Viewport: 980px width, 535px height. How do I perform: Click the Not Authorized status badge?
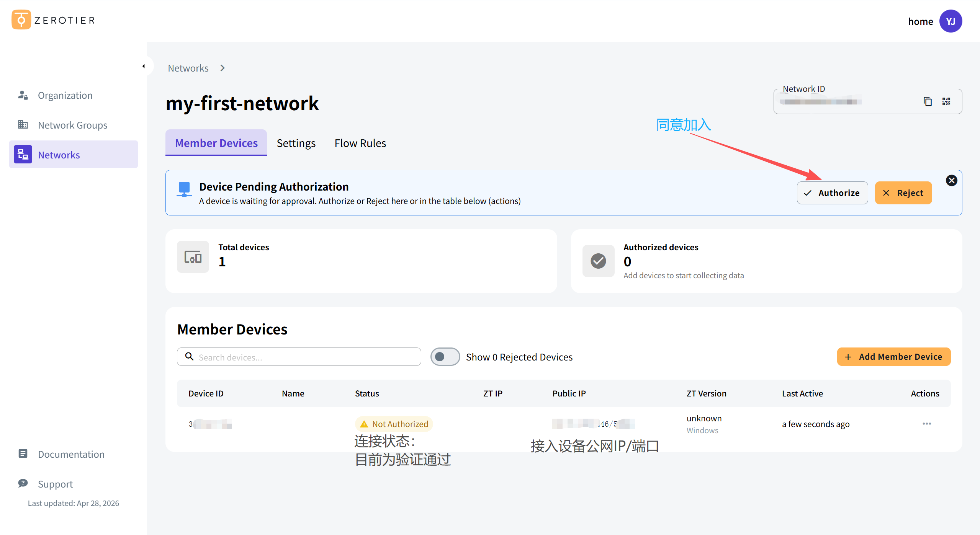pos(394,424)
